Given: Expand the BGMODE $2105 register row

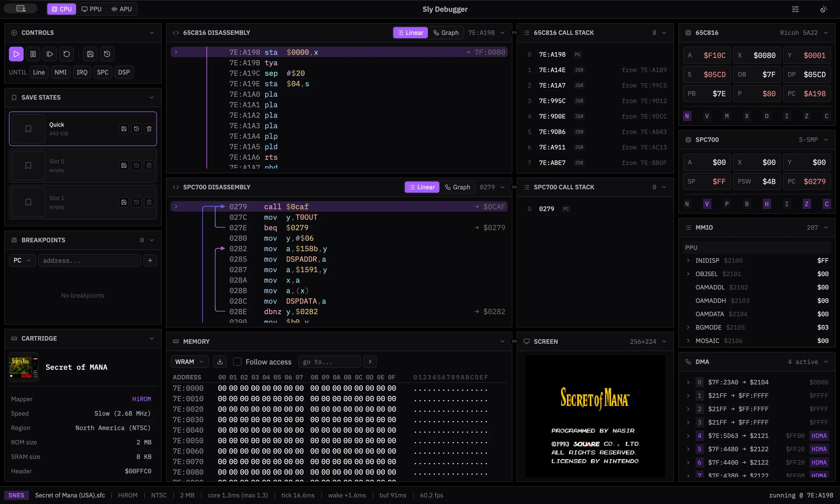Looking at the screenshot, I should tap(757, 327).
